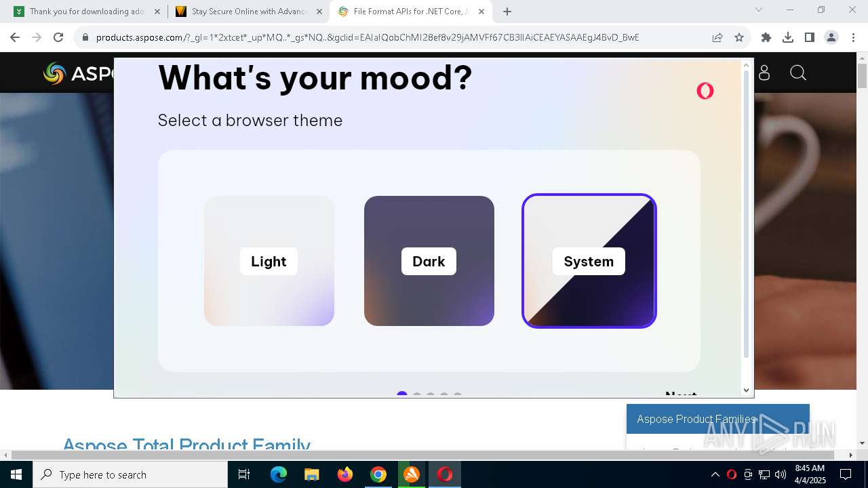Screen dimensions: 868x488
Task: Switch to Opera on the taskbar
Action: pyautogui.click(x=445, y=474)
